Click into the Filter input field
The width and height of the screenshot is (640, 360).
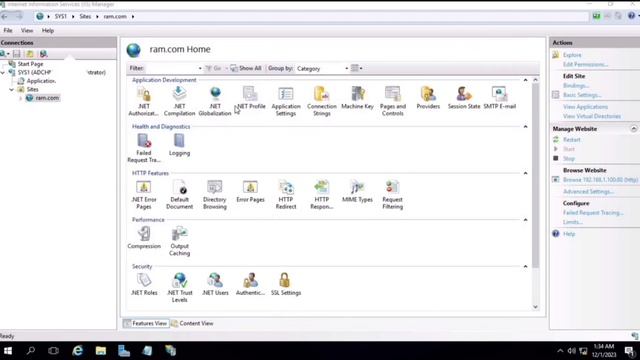coord(171,68)
